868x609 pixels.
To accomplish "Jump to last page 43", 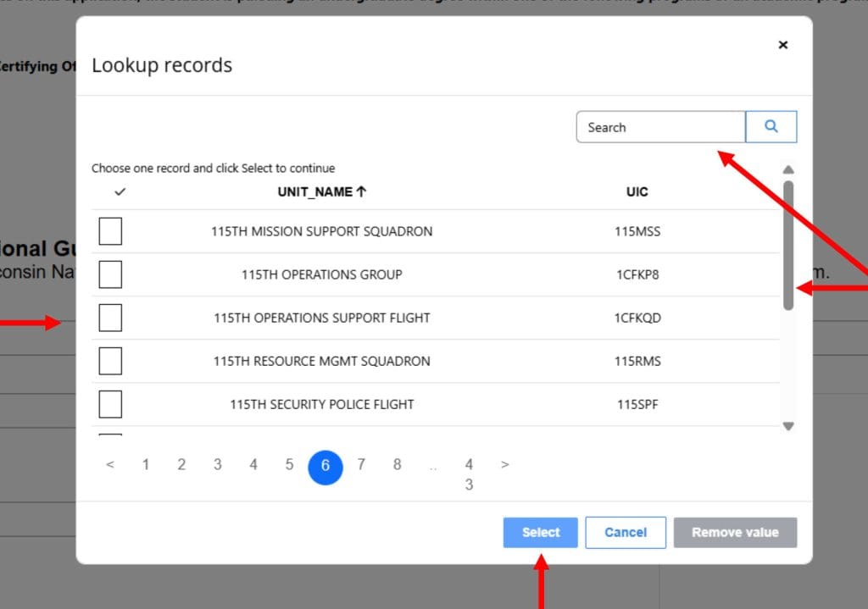I will point(469,474).
